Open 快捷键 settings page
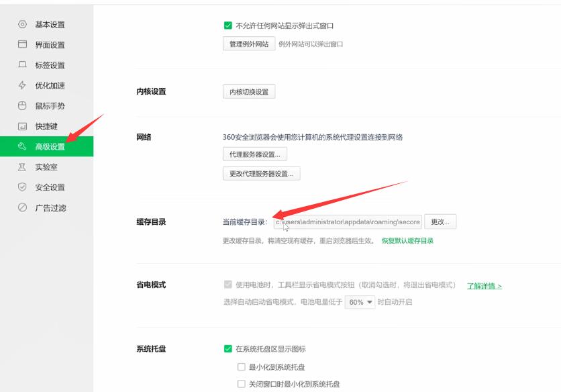561x392 pixels. point(46,126)
